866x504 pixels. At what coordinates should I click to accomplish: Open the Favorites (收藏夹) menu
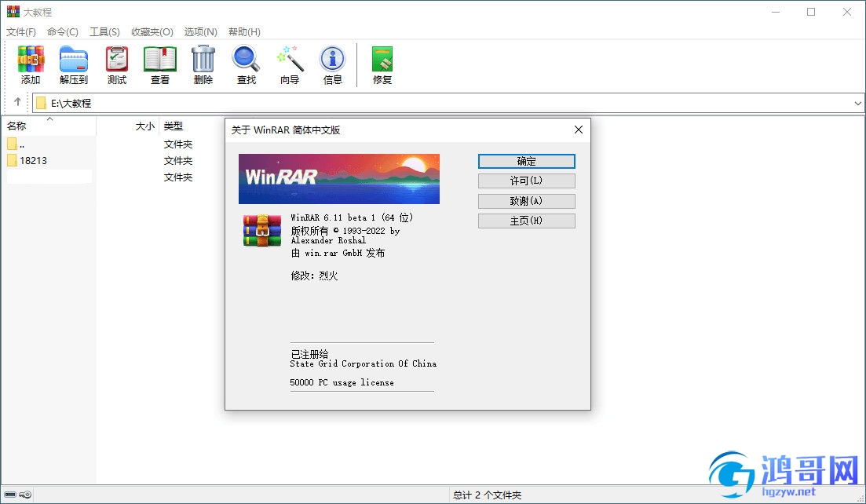tap(152, 32)
